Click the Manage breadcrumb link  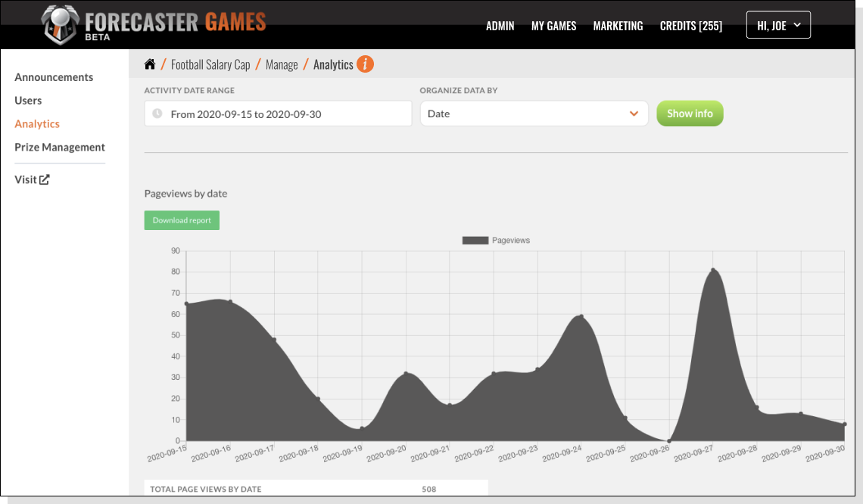coord(282,65)
